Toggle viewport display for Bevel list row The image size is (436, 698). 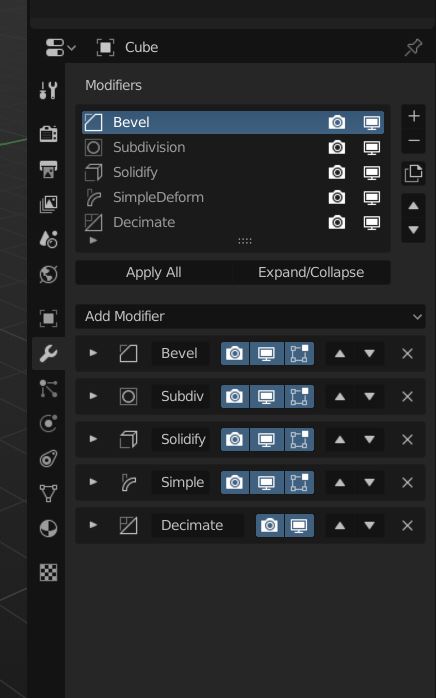coord(371,122)
